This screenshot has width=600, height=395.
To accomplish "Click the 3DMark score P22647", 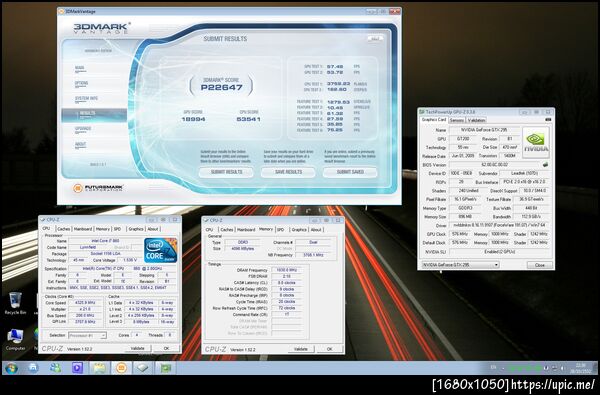I will 222,87.
